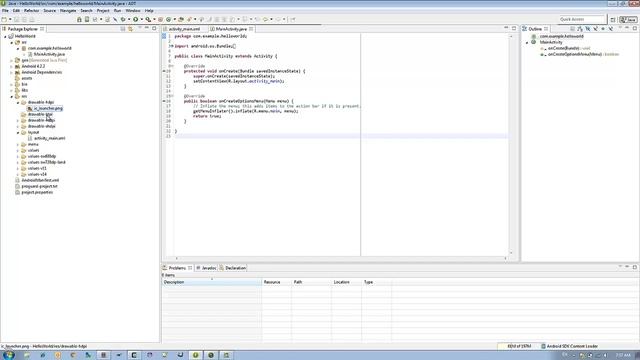
Task: Click the External Tools run icon
Action: pos(148,19)
